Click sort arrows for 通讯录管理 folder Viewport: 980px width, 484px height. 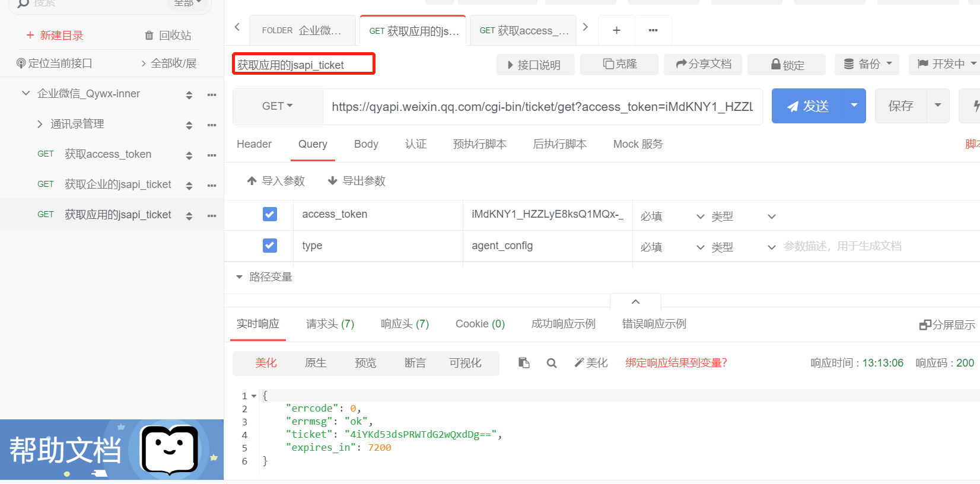[189, 125]
